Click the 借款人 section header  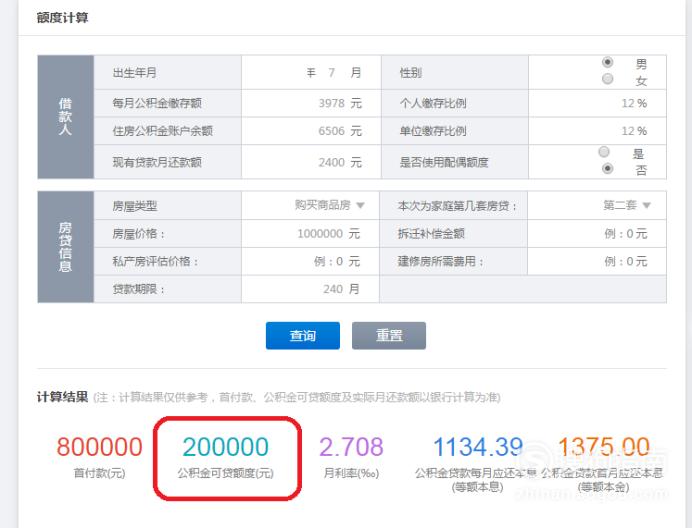coord(65,117)
